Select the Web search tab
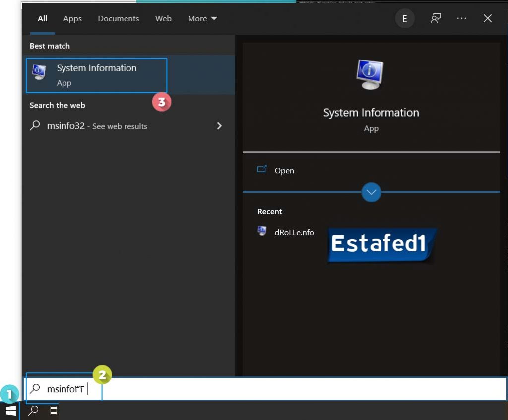Screen dimensions: 508x420 coord(163,18)
